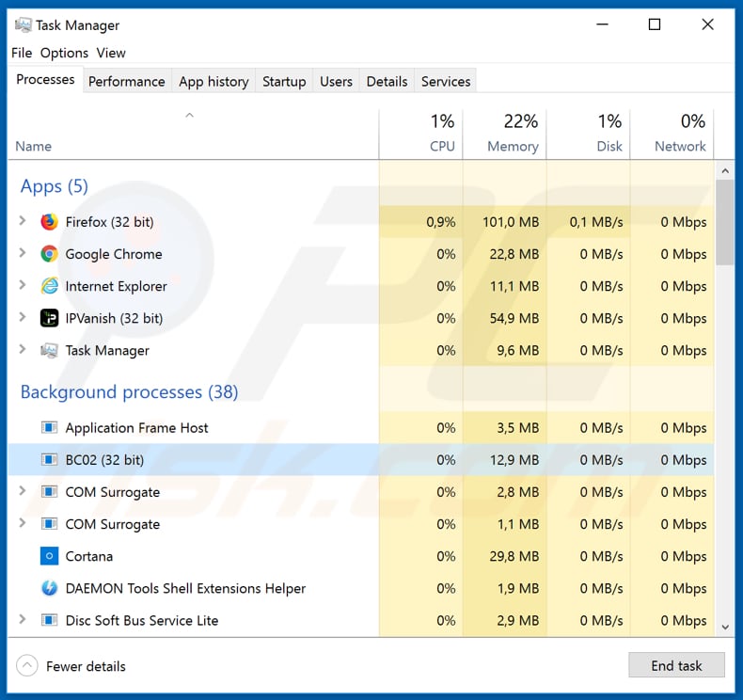
Task: Click Firefox CPU value 0,9%
Action: pyautogui.click(x=441, y=222)
